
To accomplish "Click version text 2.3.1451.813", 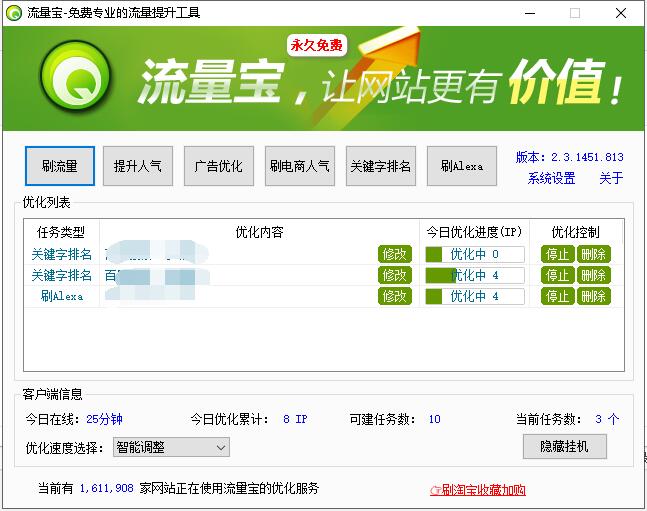I will click(x=587, y=157).
